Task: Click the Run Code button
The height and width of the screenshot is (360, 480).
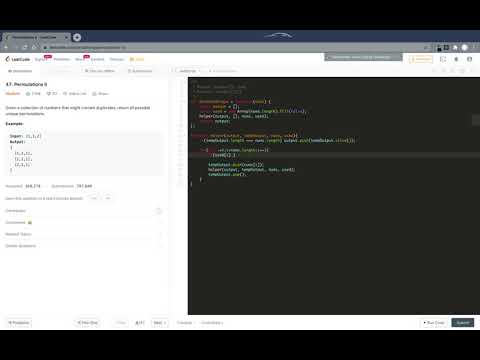Action: point(434,323)
